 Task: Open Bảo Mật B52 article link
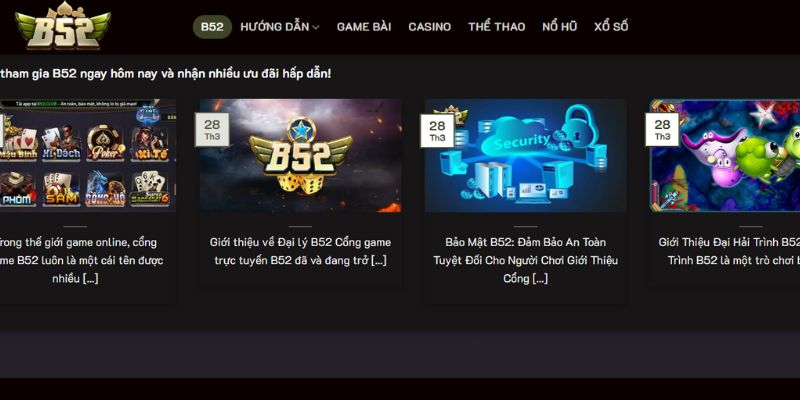(526, 260)
